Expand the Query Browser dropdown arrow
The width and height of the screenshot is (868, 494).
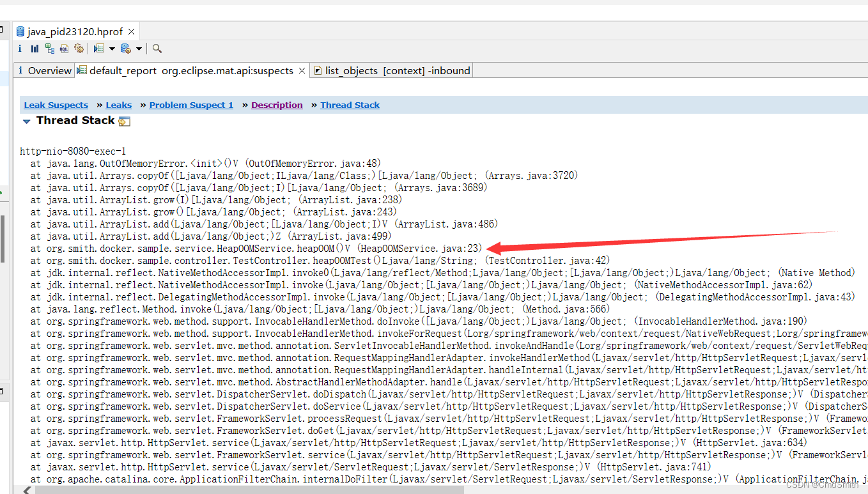[x=139, y=49]
